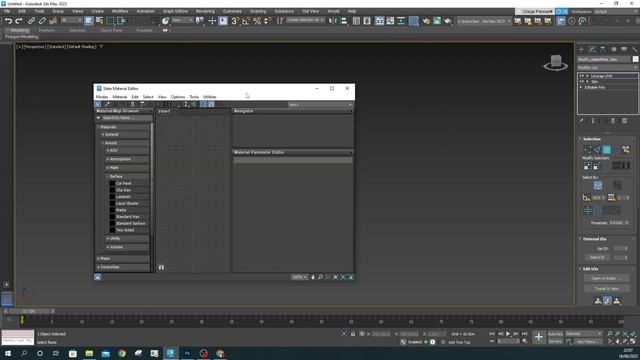Viewport: 640px width, 360px height.
Task: Click the Pan hand tool in Slate editor footer
Action: [313, 277]
